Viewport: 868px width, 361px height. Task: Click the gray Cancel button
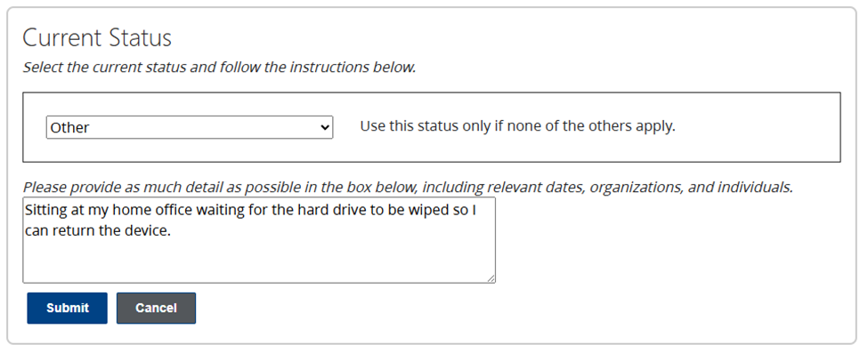click(x=156, y=308)
